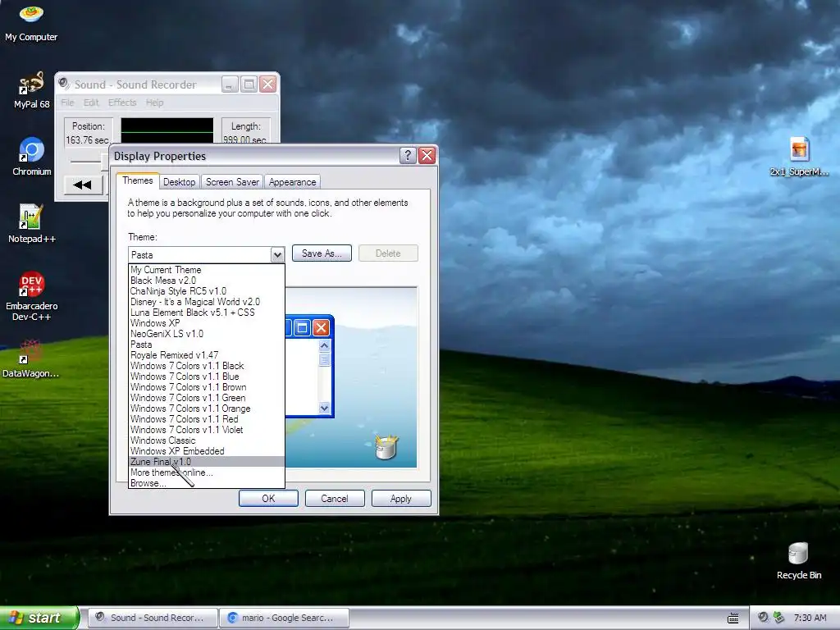Screen dimensions: 840x630
Task: Open the Recycle Bin
Action: pyautogui.click(x=798, y=560)
